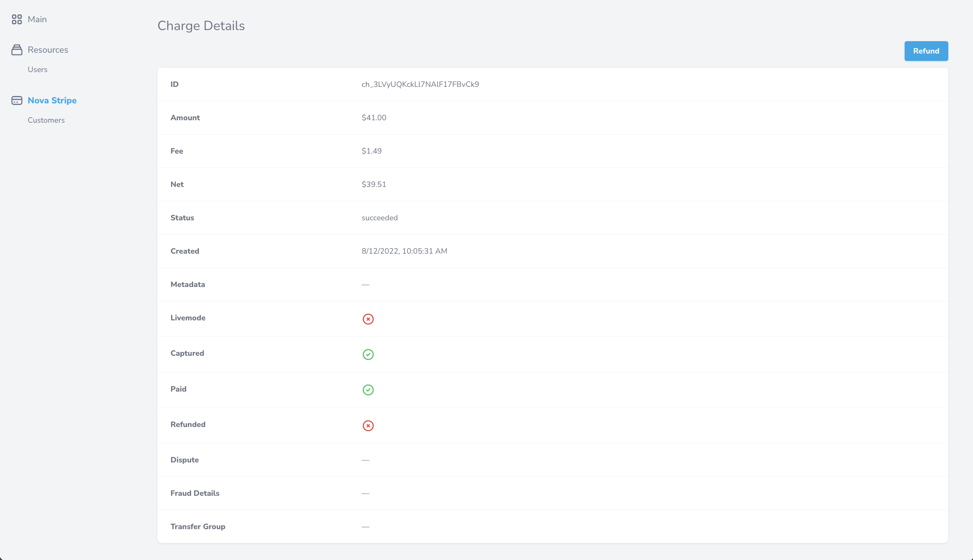This screenshot has width=973, height=560.
Task: Click the Resources briefcase icon
Action: (17, 50)
